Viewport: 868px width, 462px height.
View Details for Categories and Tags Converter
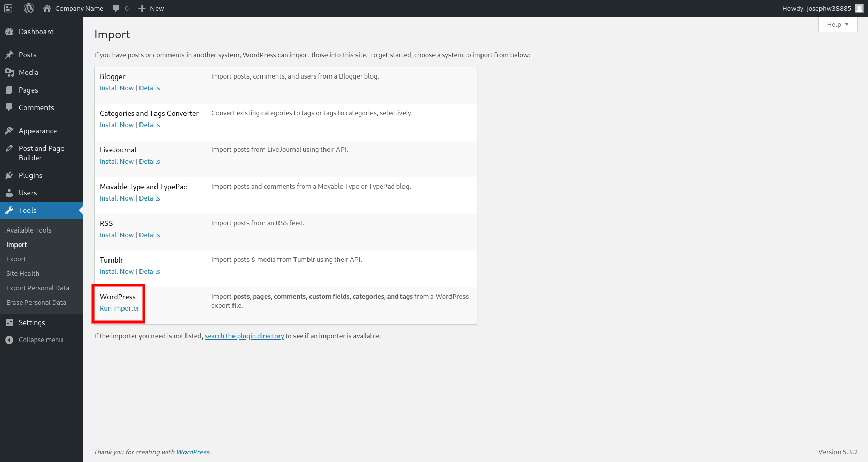click(x=149, y=125)
